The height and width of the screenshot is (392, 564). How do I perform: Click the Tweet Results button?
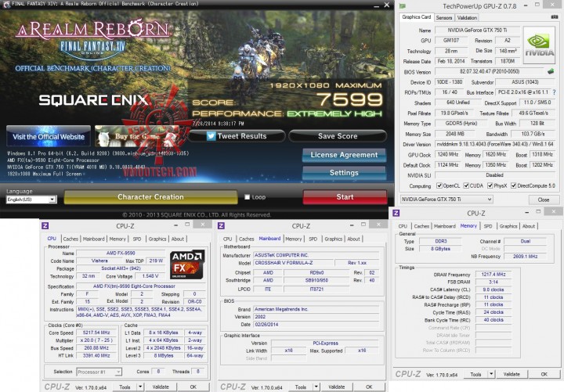[237, 136]
